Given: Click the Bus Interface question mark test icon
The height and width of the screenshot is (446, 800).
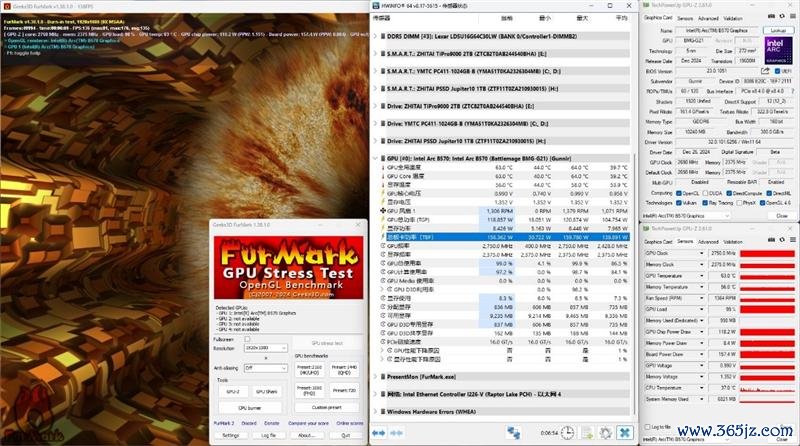Looking at the screenshot, I should pyautogui.click(x=792, y=91).
